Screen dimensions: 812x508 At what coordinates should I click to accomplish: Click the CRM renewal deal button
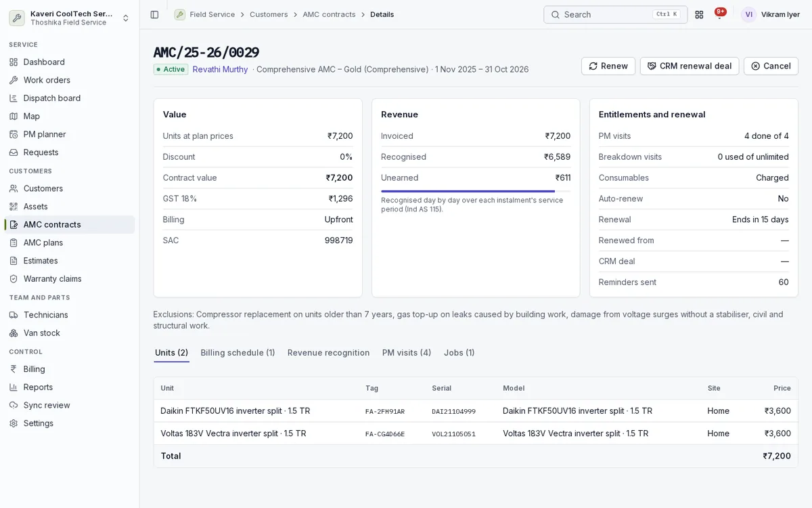(x=690, y=66)
